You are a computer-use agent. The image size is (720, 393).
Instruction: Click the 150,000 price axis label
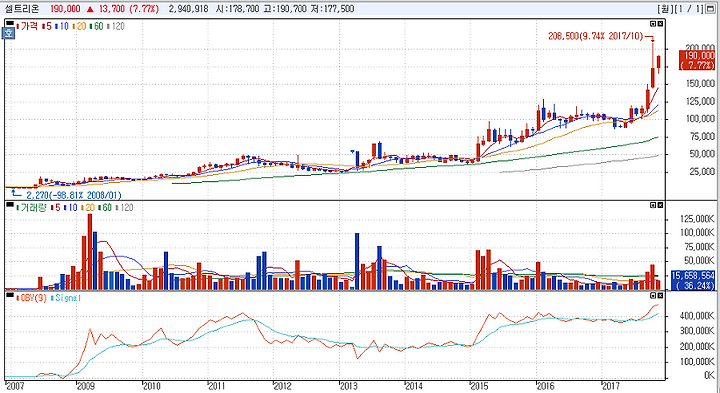[700, 83]
